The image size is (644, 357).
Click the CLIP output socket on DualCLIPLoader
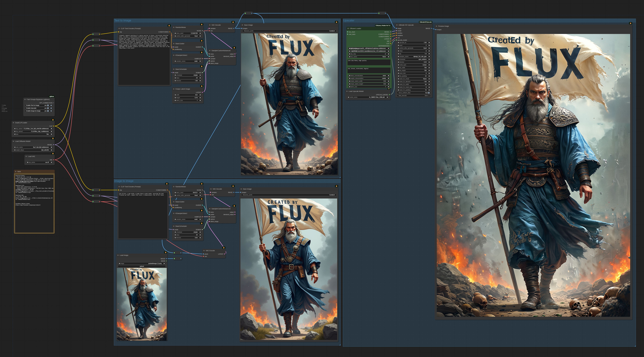coord(53,126)
